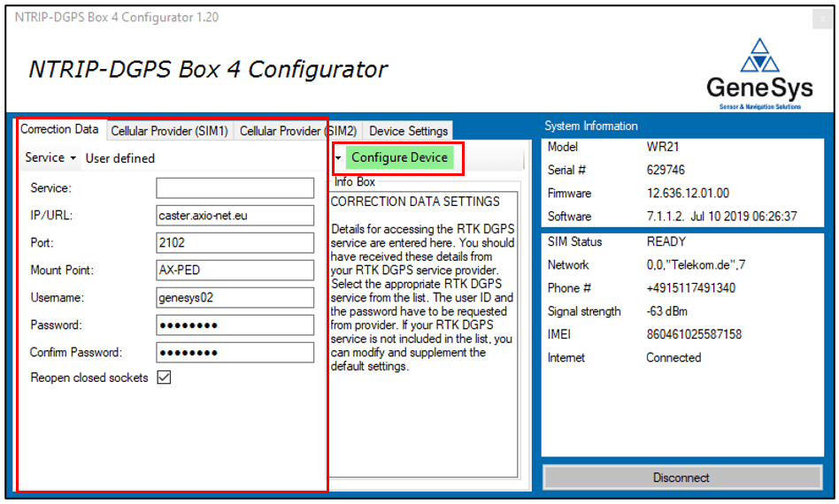Select the IP/URL field with caster.axio-net.eu
This screenshot has width=839, height=504.
235,216
